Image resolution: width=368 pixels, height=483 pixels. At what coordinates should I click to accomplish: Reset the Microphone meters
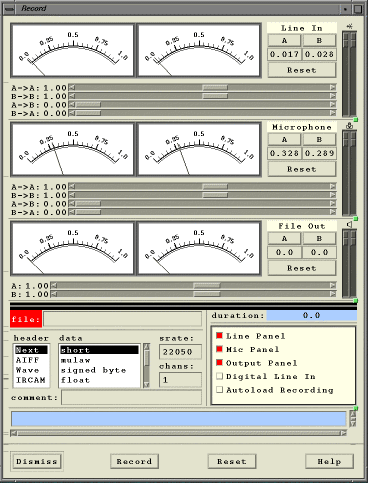point(302,169)
